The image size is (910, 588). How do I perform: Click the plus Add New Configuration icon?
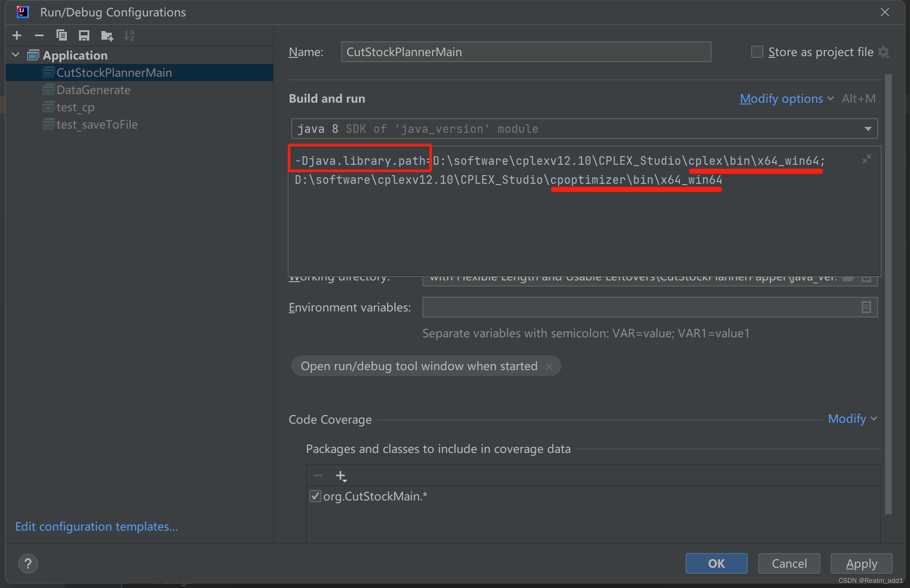tap(17, 35)
